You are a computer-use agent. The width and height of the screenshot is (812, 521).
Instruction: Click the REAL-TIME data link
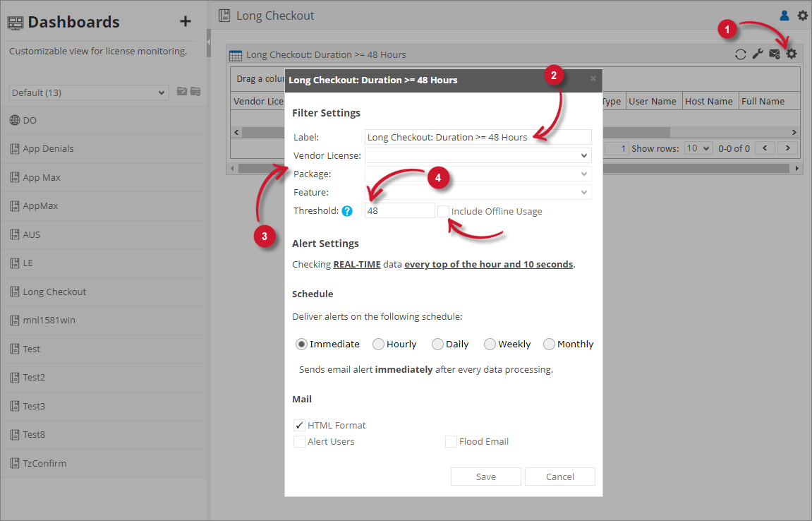point(357,265)
